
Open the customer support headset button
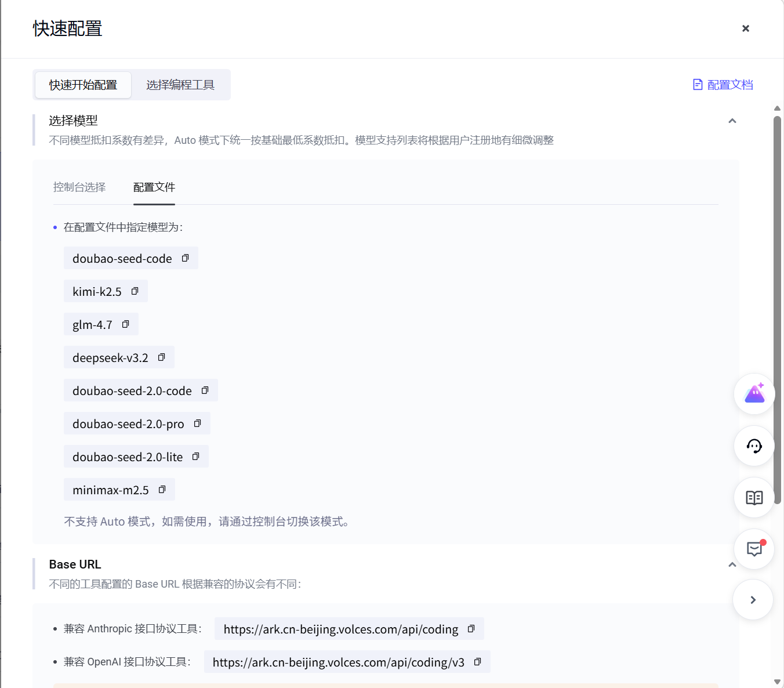pos(754,446)
